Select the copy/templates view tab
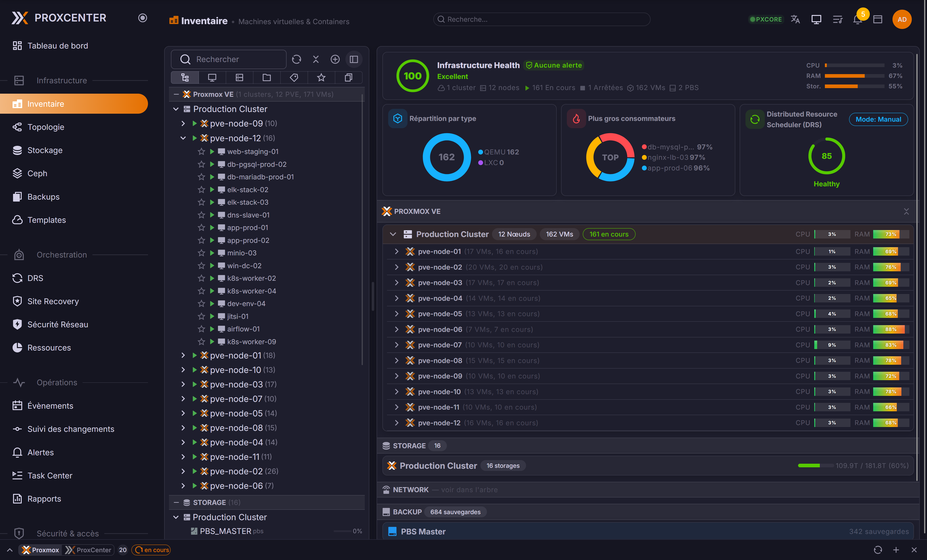927x560 pixels. [x=348, y=77]
